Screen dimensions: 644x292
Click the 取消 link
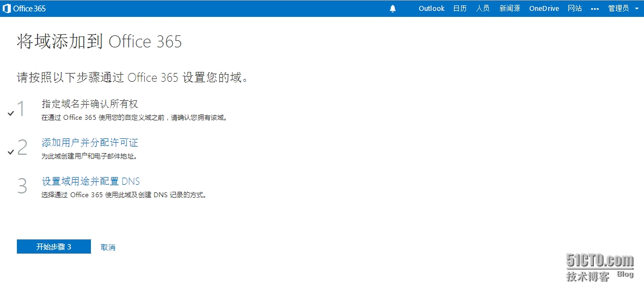108,247
